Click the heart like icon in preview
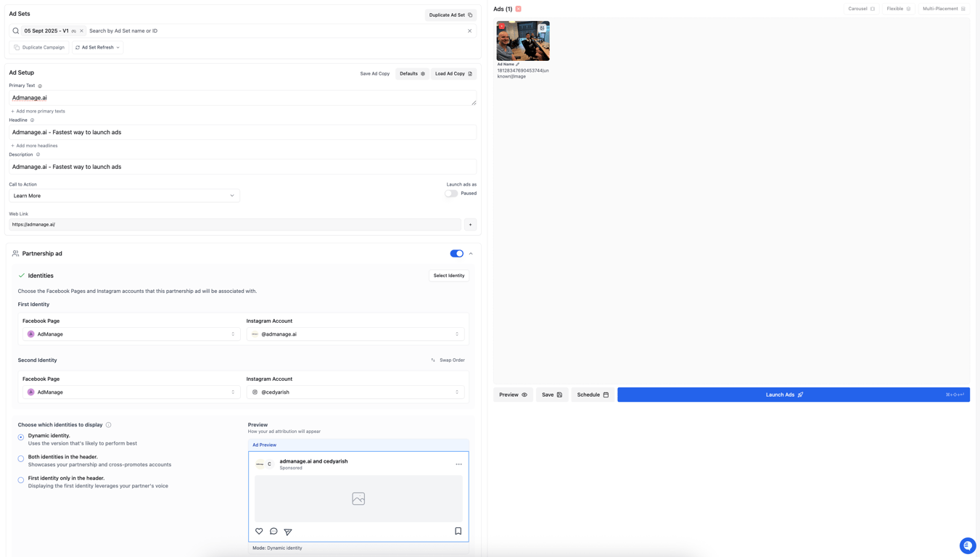 pyautogui.click(x=259, y=532)
